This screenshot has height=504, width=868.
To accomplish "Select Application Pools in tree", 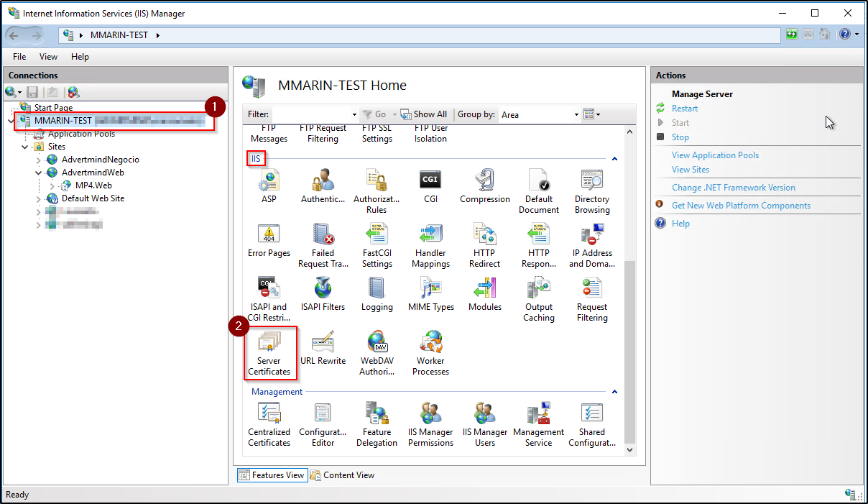I will (x=81, y=134).
